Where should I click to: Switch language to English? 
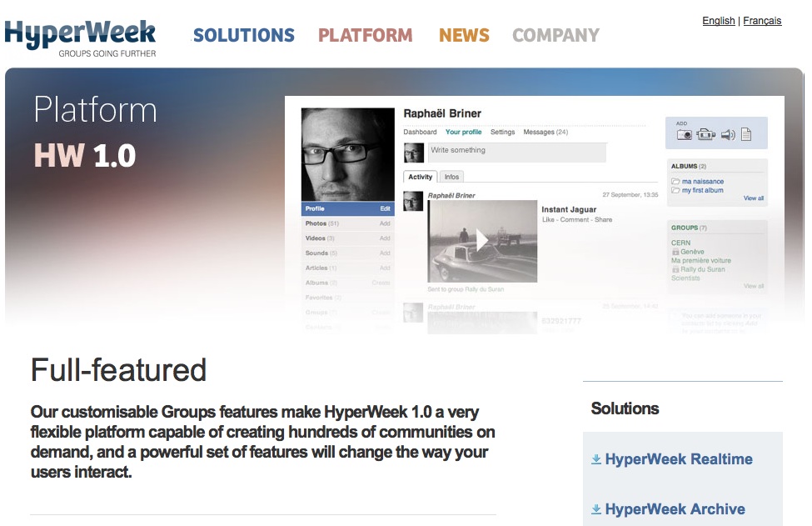(718, 21)
